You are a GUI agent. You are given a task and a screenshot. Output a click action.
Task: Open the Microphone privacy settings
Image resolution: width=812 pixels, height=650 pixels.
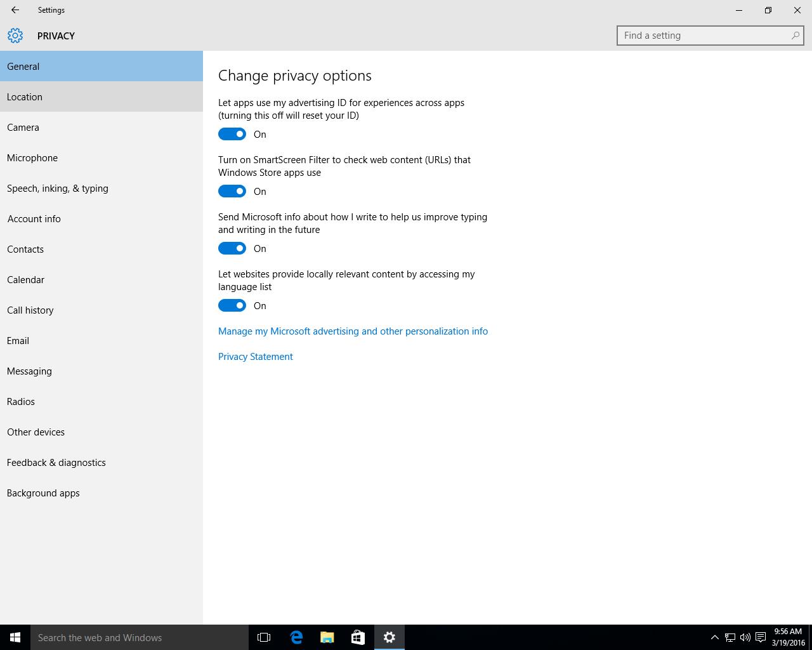coord(101,157)
